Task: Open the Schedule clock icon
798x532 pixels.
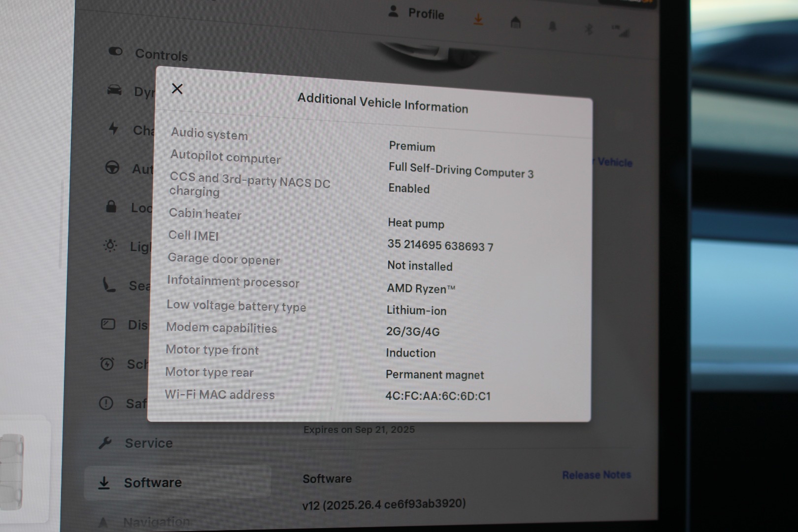Action: tap(107, 364)
